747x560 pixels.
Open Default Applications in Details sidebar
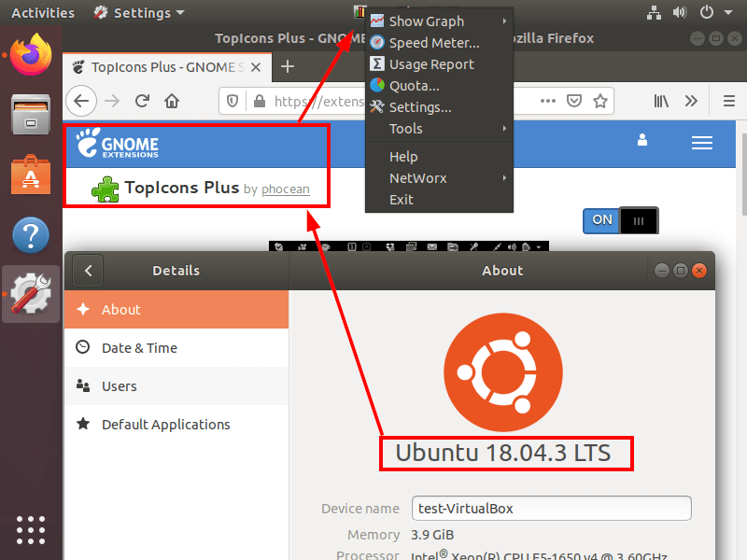coord(176,424)
